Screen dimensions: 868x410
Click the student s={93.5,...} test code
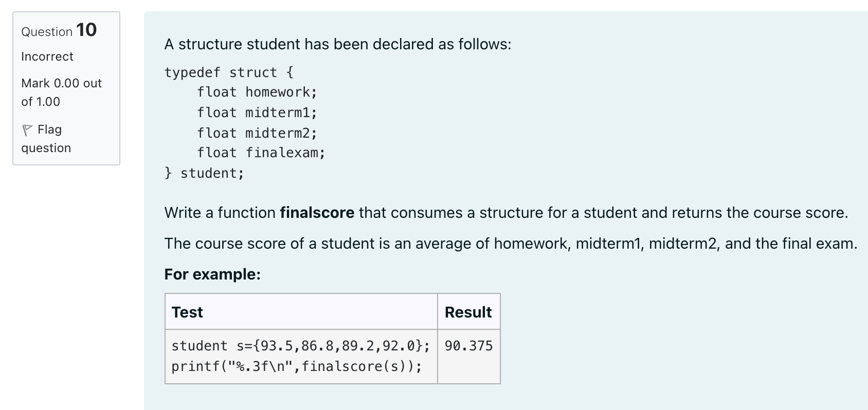(301, 346)
